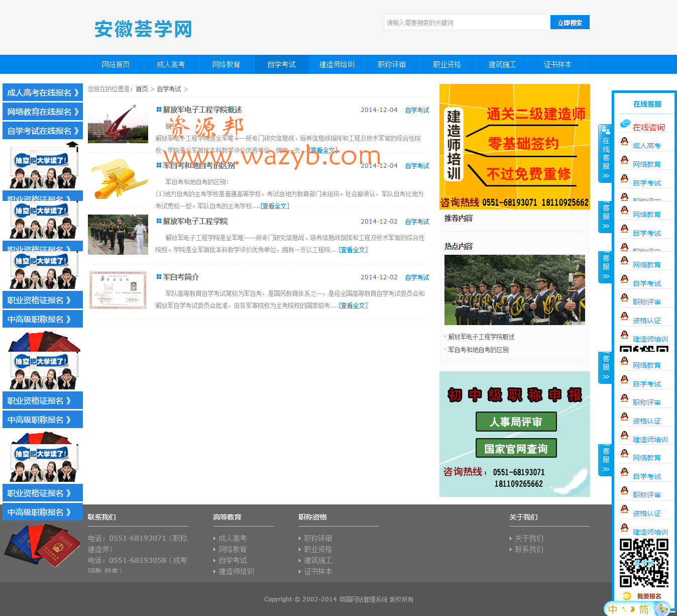Click the 中 language icon in IME bar
677x616 pixels.
(613, 609)
